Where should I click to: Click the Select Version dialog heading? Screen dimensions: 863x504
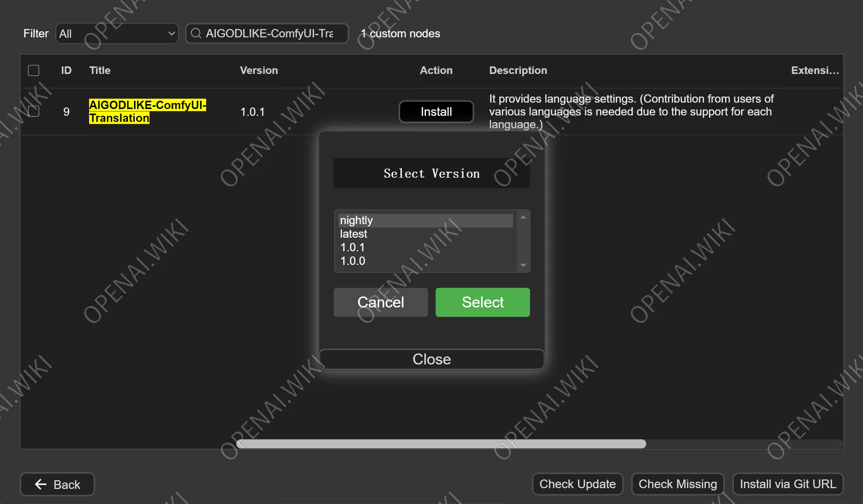(431, 174)
